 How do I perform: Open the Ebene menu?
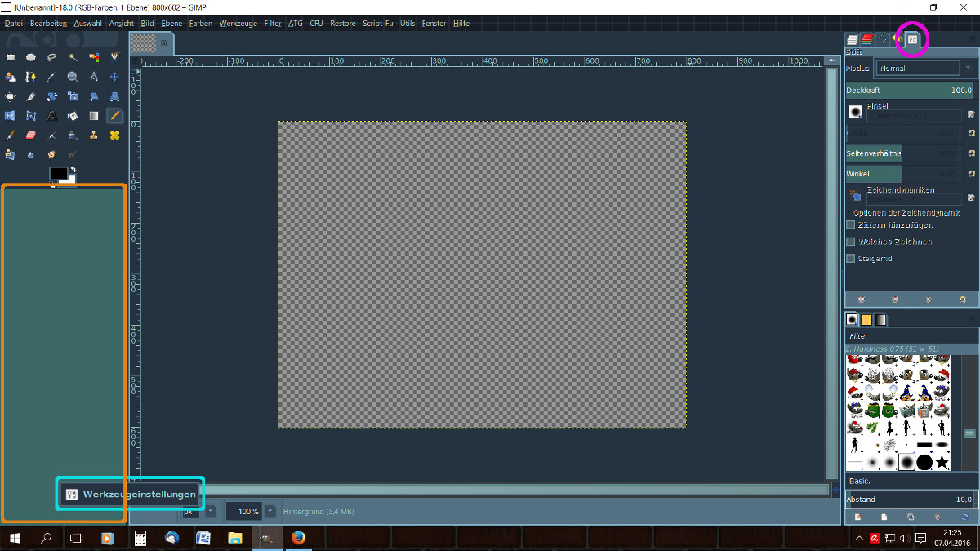[171, 24]
